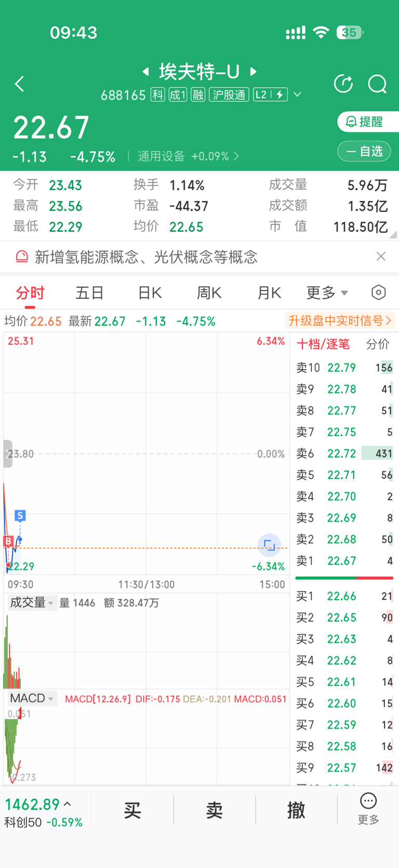The image size is (399, 868).
Task: Open 成交量 indicator dropdown
Action: 32,602
